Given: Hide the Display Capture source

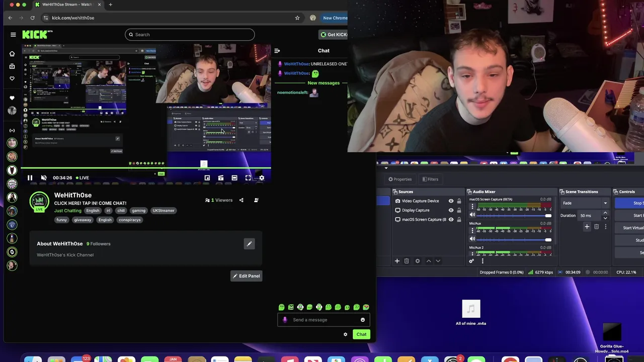Looking at the screenshot, I should click(x=451, y=210).
